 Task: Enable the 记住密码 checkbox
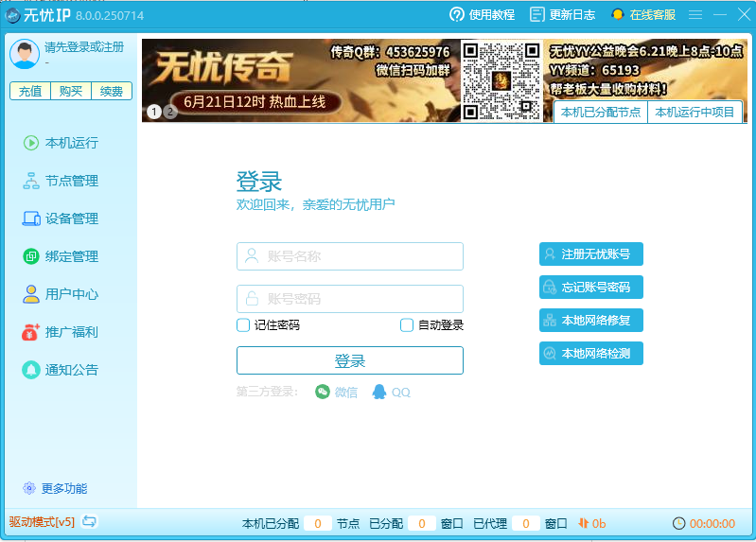[243, 325]
